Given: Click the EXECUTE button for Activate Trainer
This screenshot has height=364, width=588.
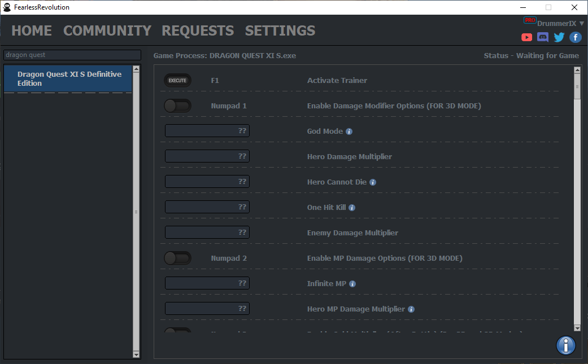Looking at the screenshot, I should tap(178, 81).
